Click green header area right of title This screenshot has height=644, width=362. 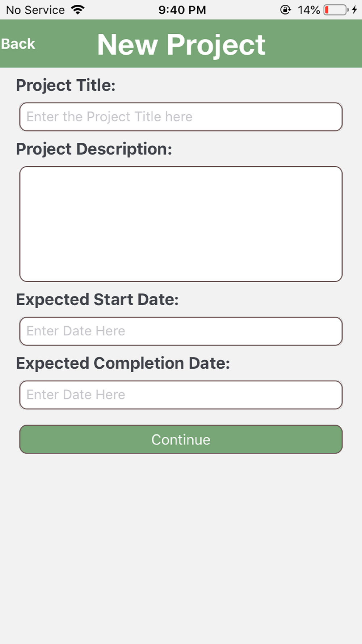(315, 44)
